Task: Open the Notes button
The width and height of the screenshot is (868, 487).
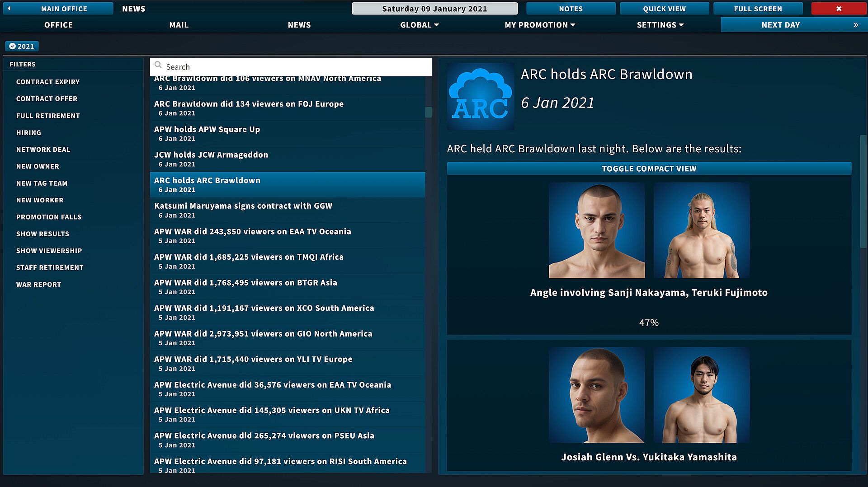Action: click(571, 9)
